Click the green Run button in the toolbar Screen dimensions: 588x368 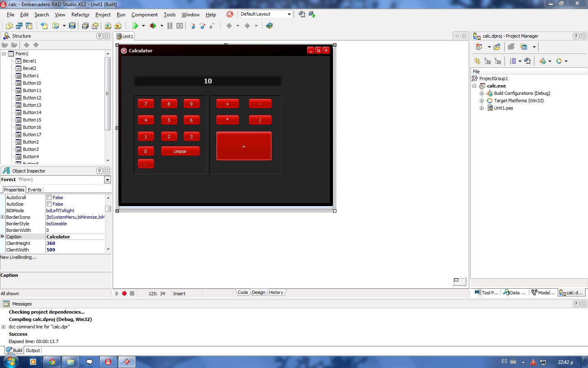pyautogui.click(x=135, y=26)
